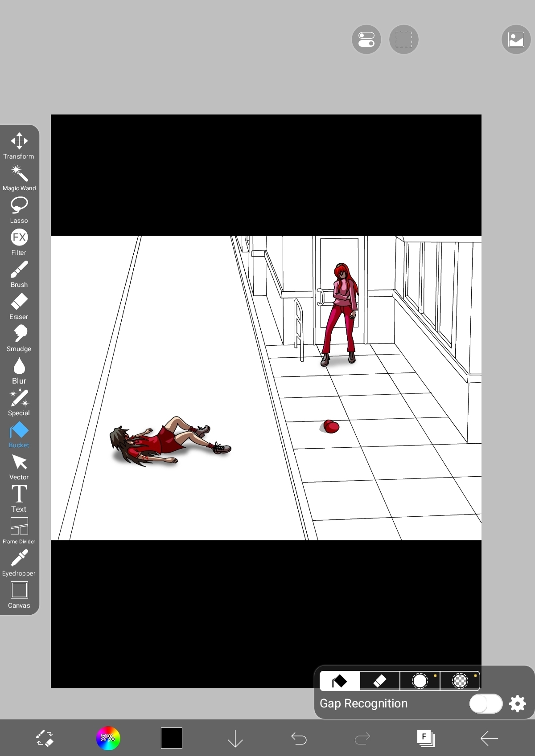Pick the Smudge tool
Image resolution: width=535 pixels, height=756 pixels.
(x=19, y=338)
